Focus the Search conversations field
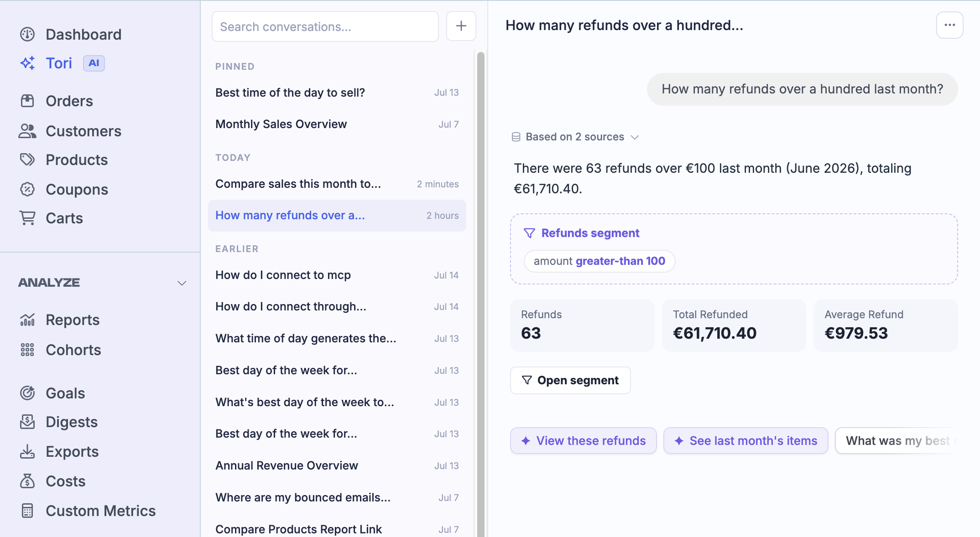Viewport: 980px width, 537px height. (x=325, y=26)
